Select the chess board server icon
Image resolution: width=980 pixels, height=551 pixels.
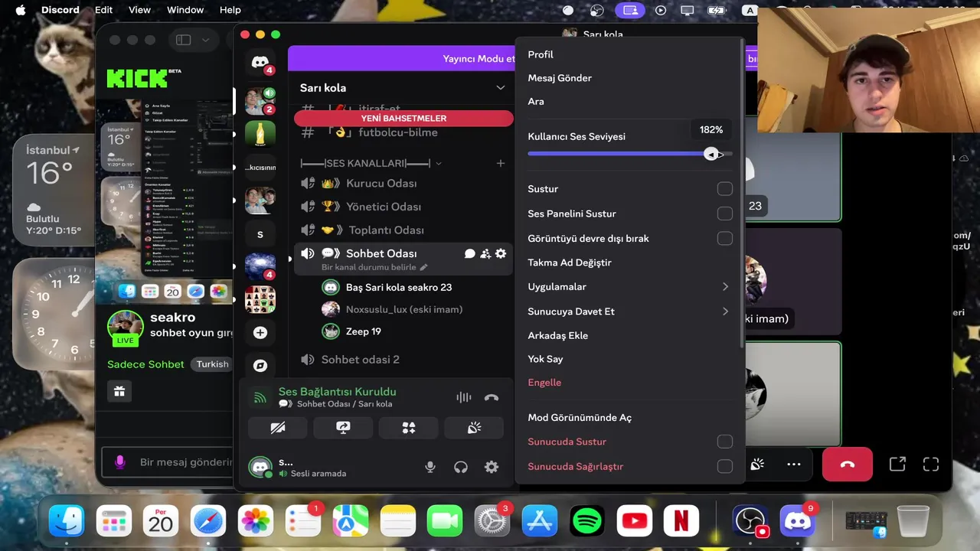click(260, 299)
